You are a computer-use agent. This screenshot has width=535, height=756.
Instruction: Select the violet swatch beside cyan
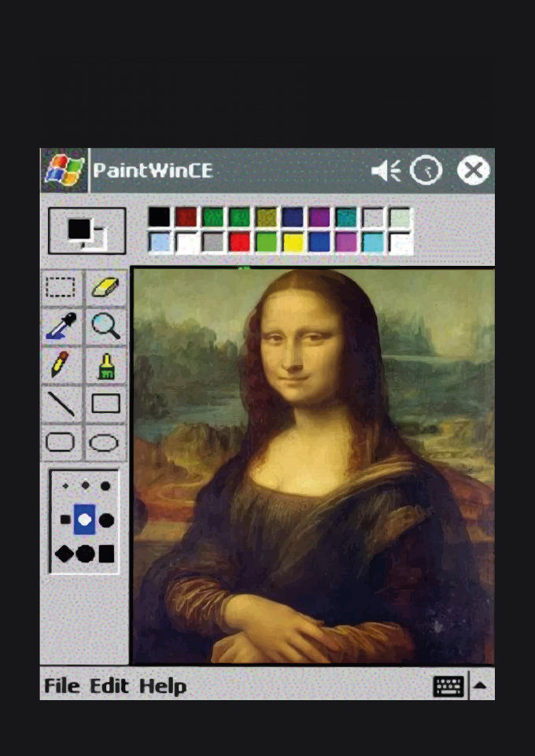(346, 242)
